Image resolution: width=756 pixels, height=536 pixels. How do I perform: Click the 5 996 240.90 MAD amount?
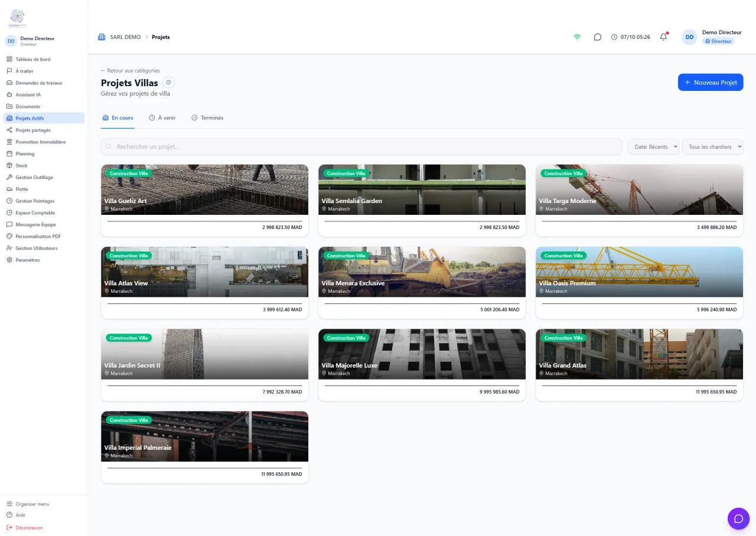point(717,309)
